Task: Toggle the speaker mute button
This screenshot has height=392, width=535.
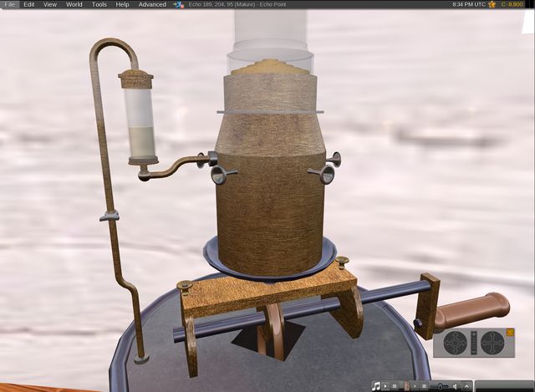Action: [456, 386]
